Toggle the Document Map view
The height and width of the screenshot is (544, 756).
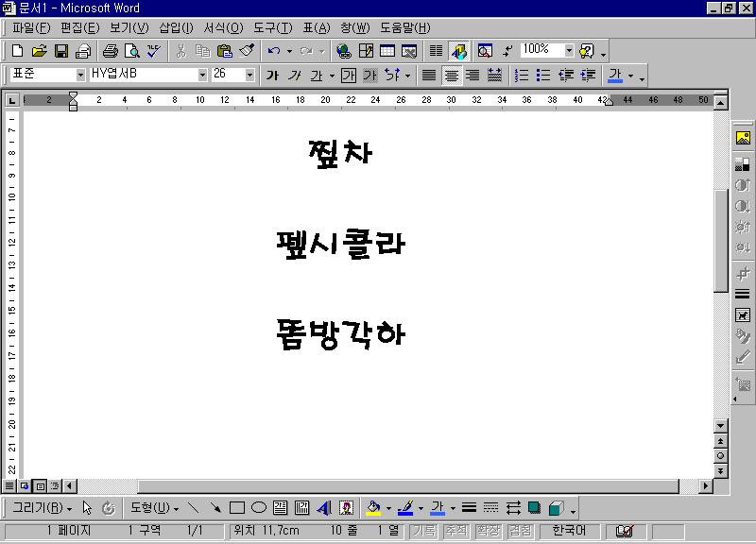click(x=485, y=51)
